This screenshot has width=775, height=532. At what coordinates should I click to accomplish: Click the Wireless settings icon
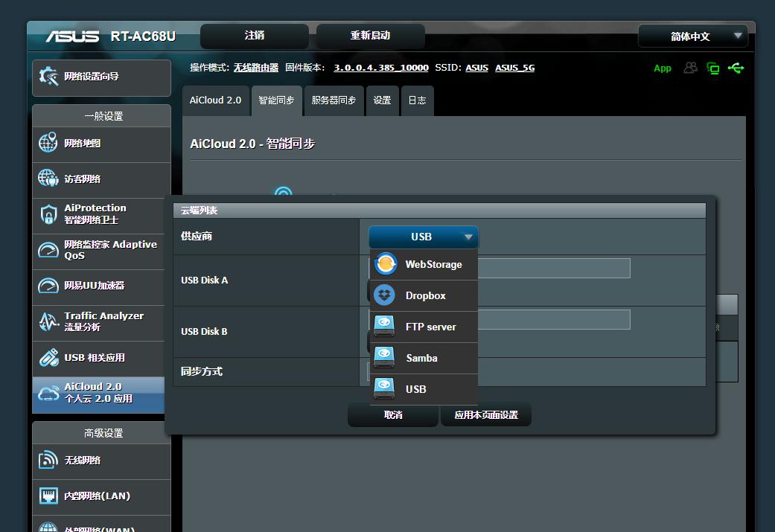(48, 460)
